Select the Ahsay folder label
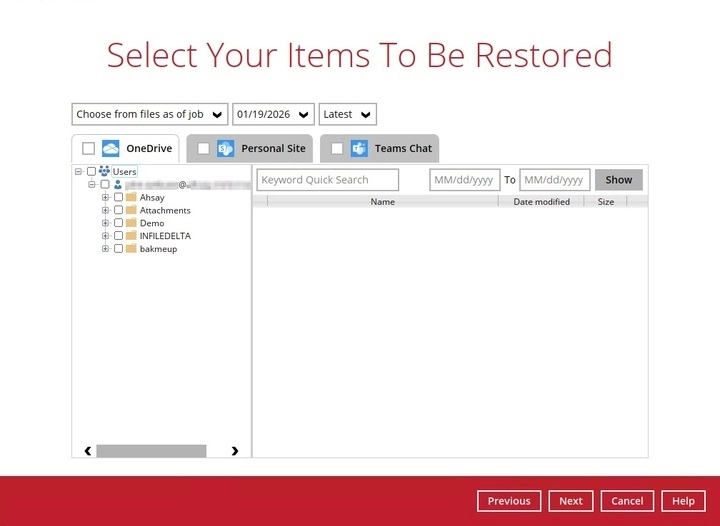Image resolution: width=720 pixels, height=526 pixels. pyautogui.click(x=152, y=197)
